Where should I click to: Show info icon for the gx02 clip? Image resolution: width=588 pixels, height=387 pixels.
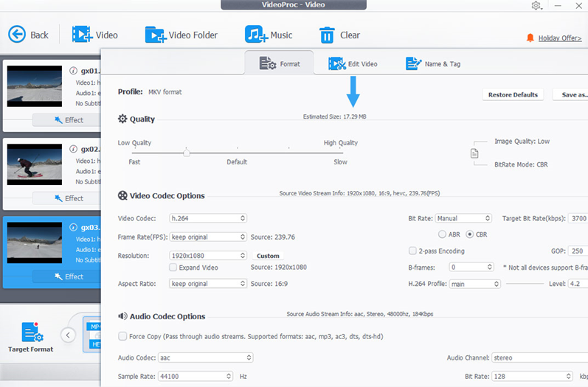74,149
